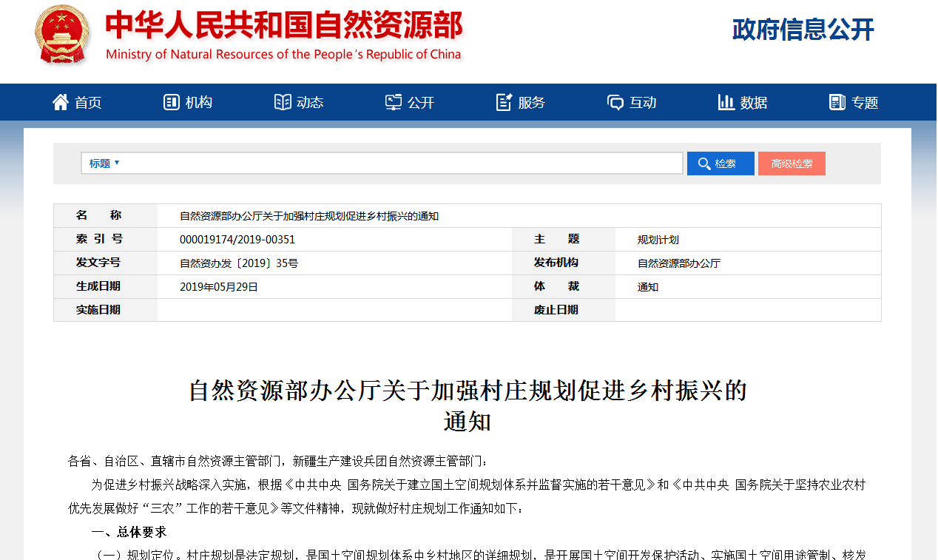Select the 规划计划 subject value
The height and width of the screenshot is (560, 938).
(x=658, y=240)
